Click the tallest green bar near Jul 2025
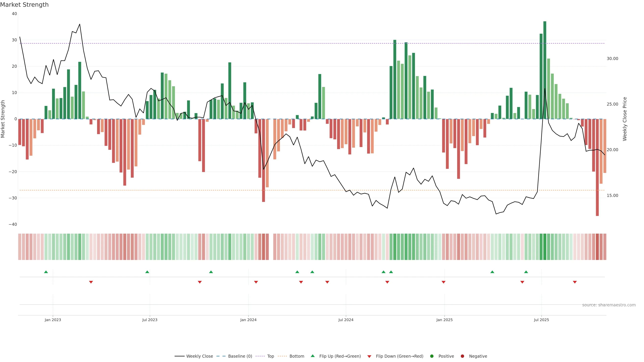This screenshot has width=644, height=362. 545,70
